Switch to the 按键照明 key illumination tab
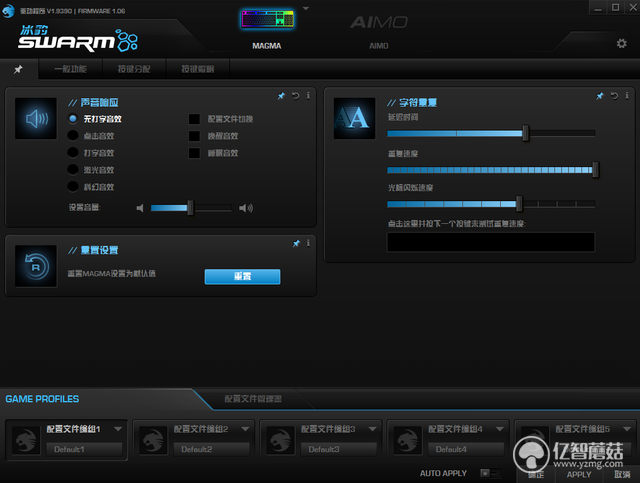 [198, 69]
